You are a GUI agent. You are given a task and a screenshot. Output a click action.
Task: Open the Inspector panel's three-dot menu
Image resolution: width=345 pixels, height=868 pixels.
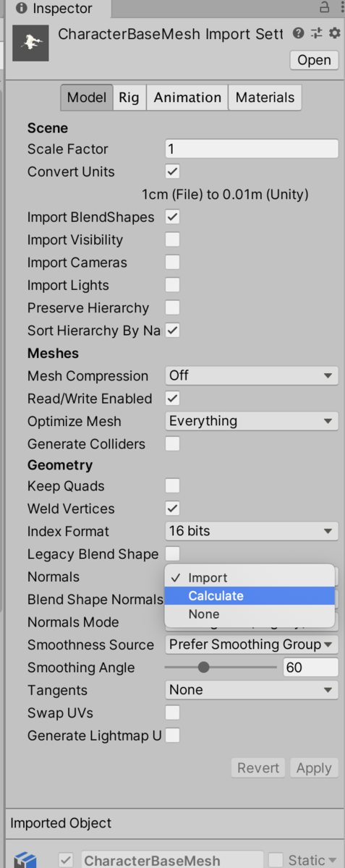(x=340, y=8)
